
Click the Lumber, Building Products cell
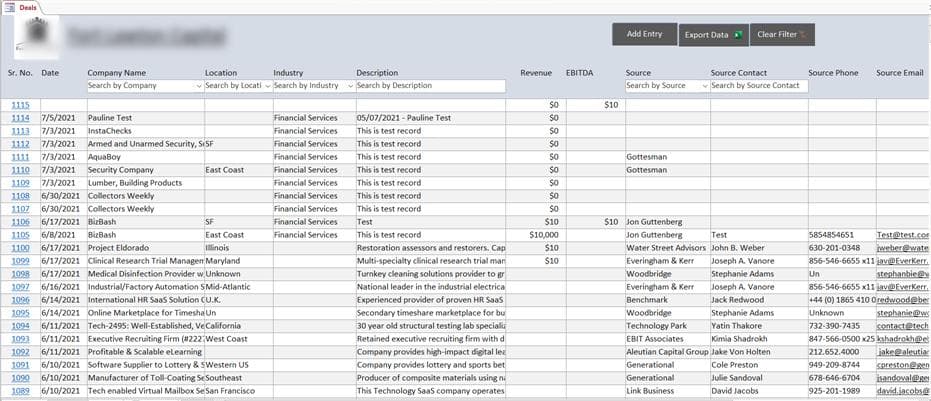(x=145, y=183)
